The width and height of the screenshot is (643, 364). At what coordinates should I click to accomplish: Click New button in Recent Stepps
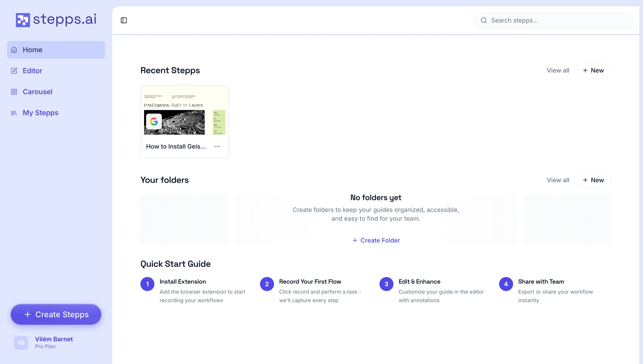(593, 70)
